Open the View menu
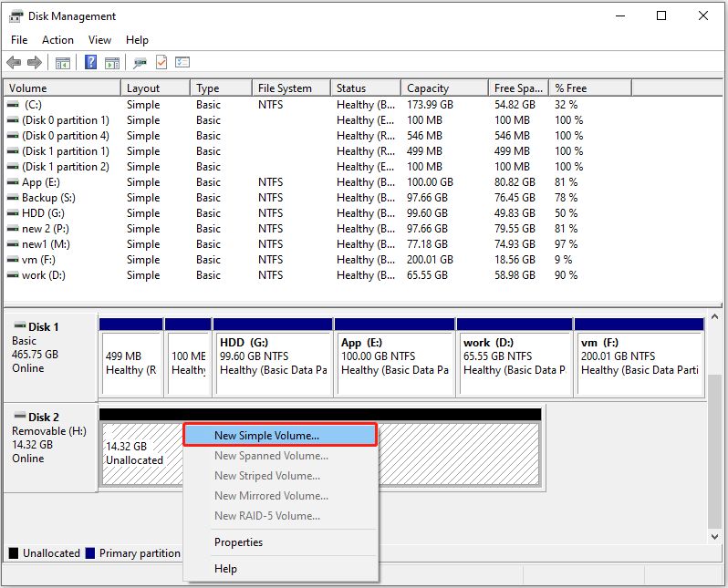728x588 pixels. [x=99, y=40]
